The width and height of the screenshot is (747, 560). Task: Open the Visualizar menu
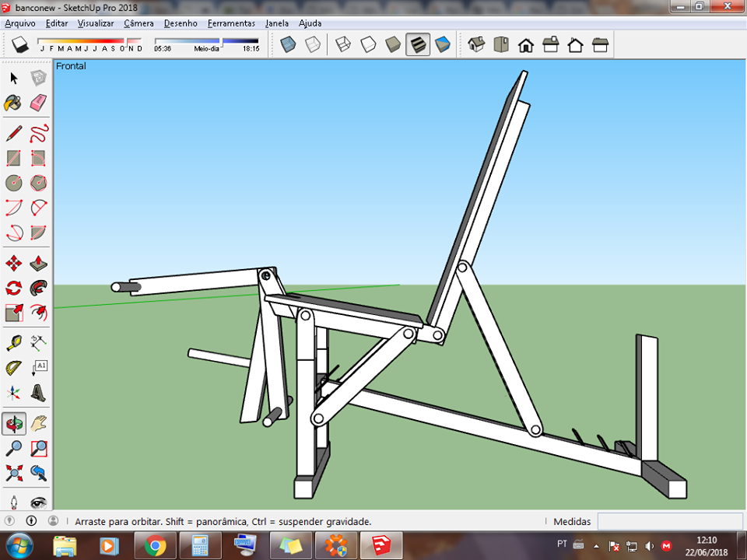point(96,23)
